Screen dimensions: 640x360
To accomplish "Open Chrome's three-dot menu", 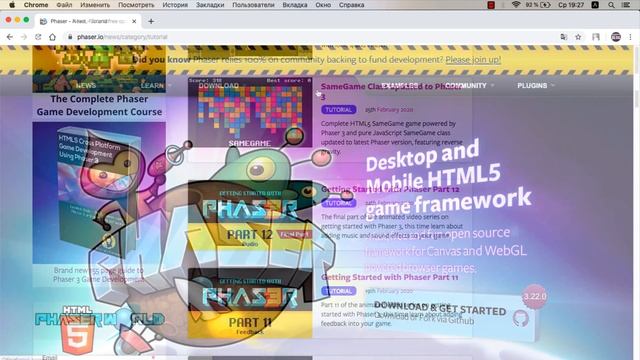I will (630, 37).
